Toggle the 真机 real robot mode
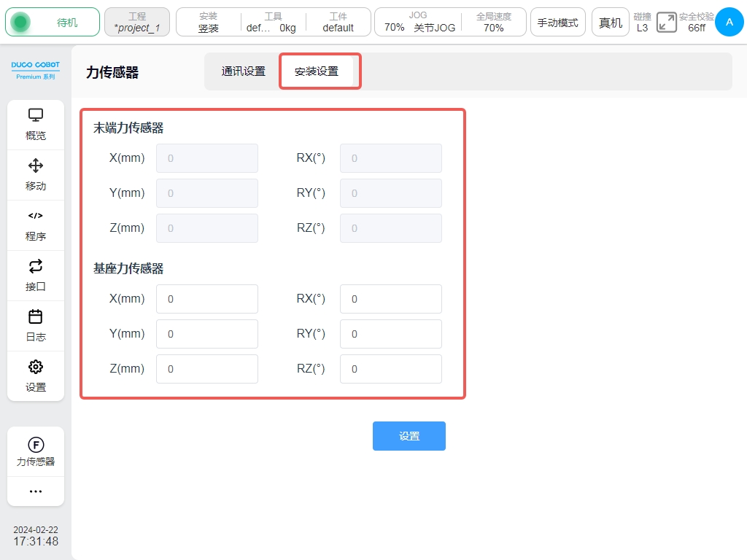Viewport: 747px width, 560px height. tap(611, 22)
